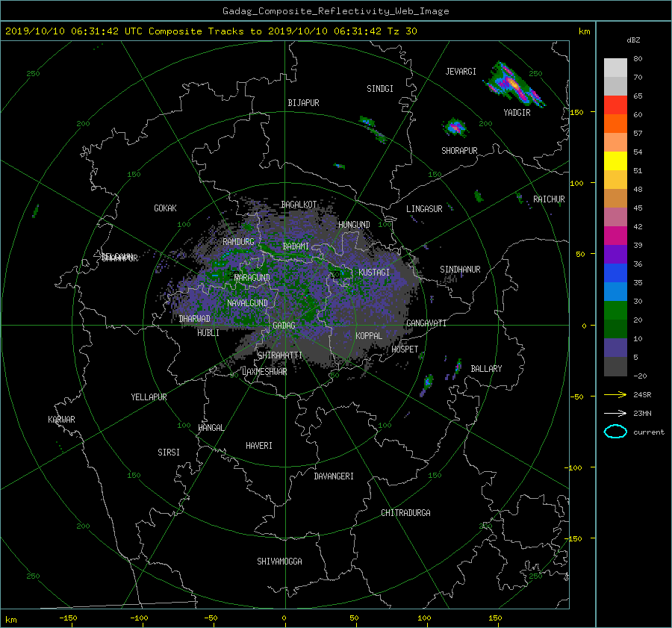This screenshot has width=672, height=628.
Task: Click the SIRSI location label
Action: coord(169,453)
